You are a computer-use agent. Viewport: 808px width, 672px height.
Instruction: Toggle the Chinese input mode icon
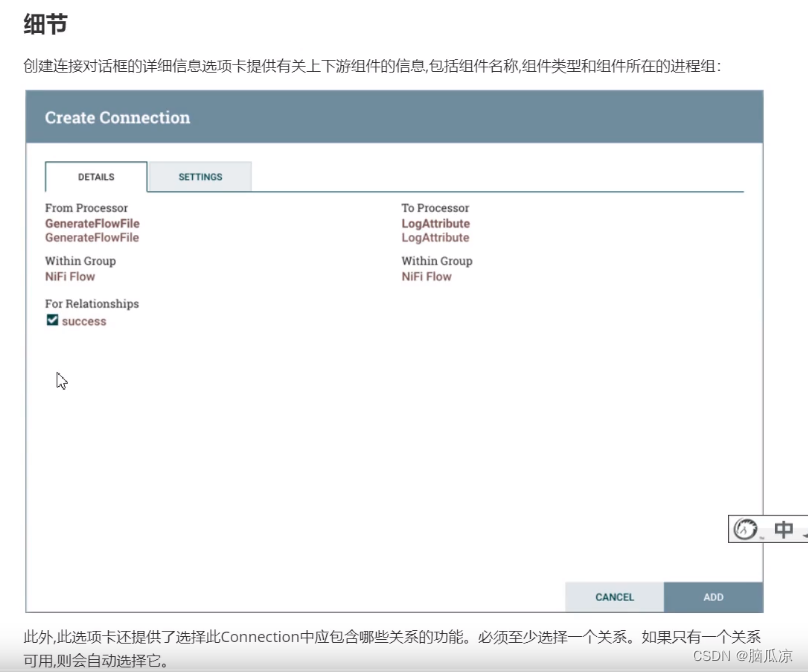(783, 529)
